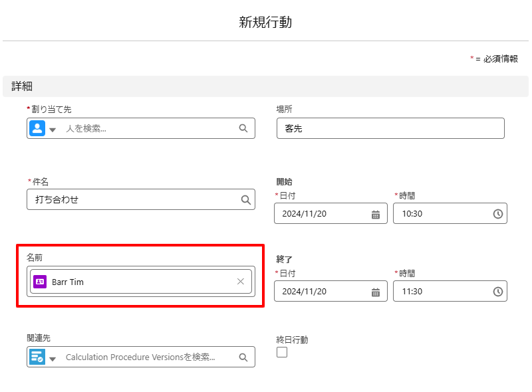The image size is (532, 392).
Task: Open the clock picker for 終了 time
Action: 497,292
